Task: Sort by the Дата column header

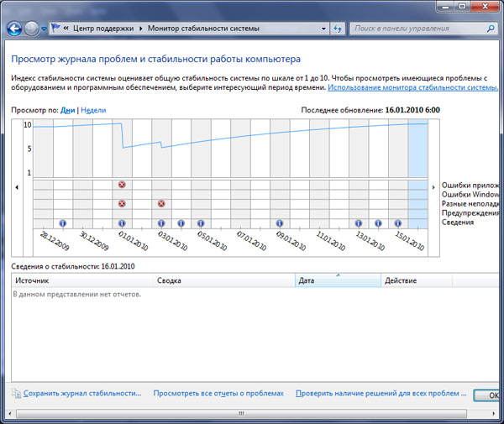Action: 338,280
